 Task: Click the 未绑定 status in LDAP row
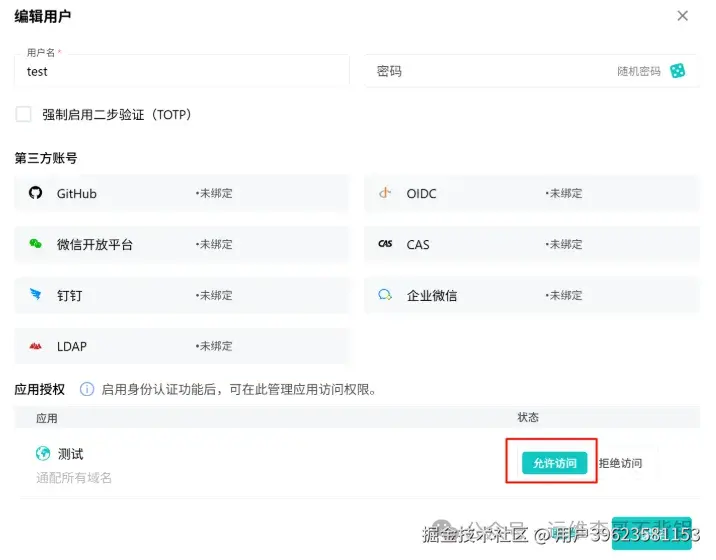[214, 346]
